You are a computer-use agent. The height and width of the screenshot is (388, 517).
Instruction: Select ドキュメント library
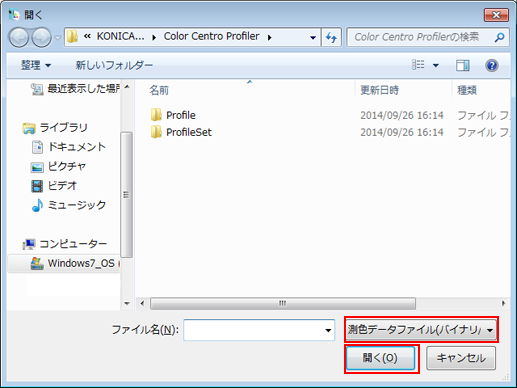coord(69,147)
